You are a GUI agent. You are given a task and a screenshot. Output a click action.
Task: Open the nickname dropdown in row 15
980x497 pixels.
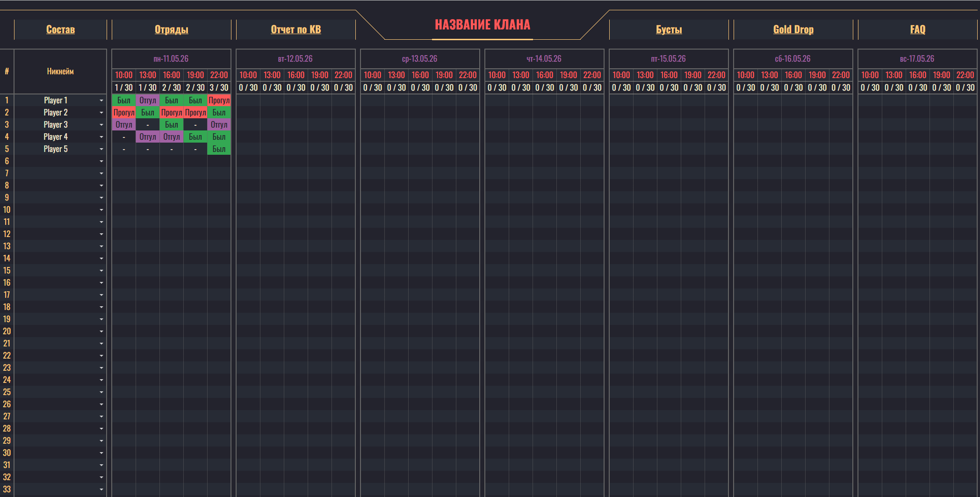pos(101,271)
